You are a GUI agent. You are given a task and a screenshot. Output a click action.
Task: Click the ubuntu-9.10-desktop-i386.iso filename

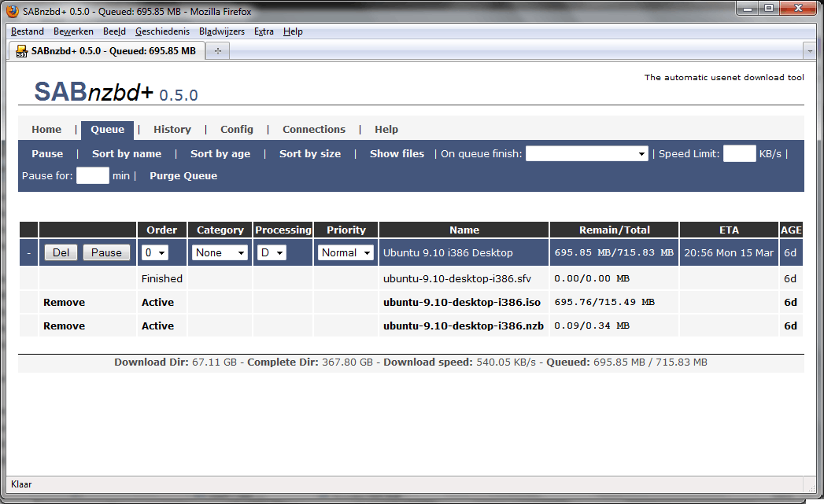pyautogui.click(x=462, y=303)
